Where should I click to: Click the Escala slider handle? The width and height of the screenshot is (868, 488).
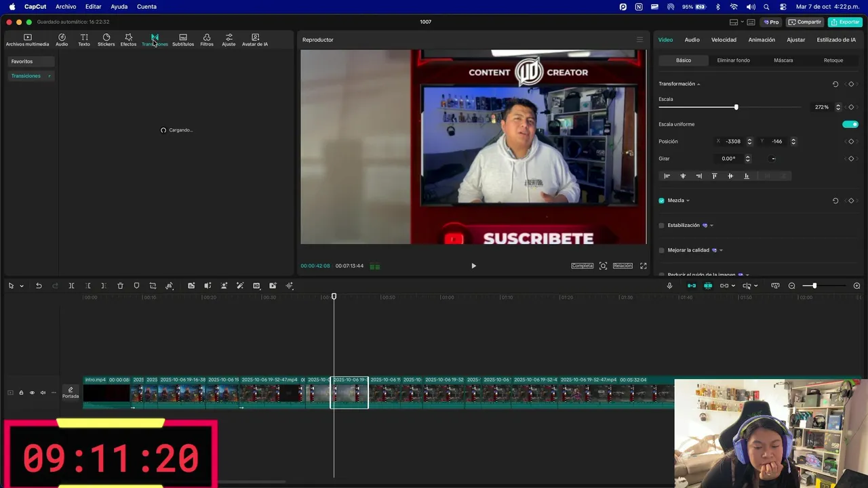coord(736,107)
